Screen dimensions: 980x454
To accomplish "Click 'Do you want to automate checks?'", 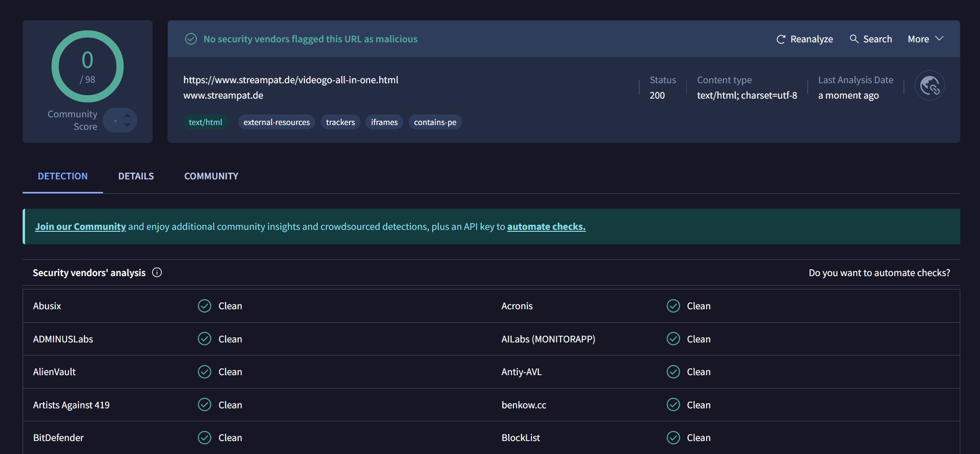I will tap(879, 273).
